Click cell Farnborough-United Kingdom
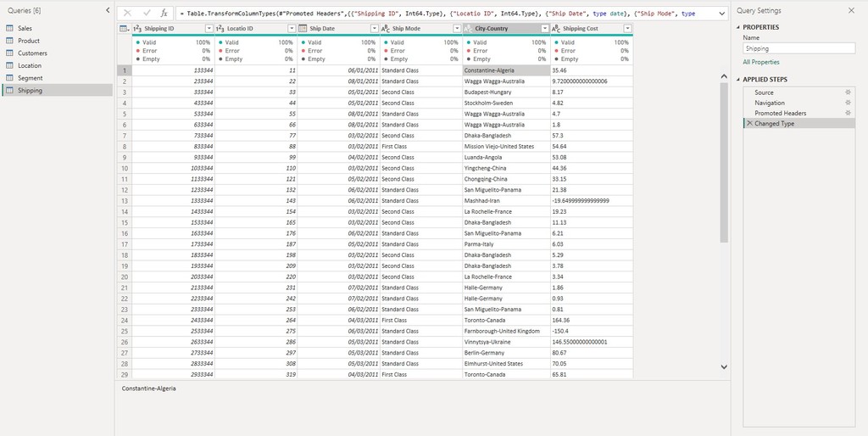Viewport: 868px width, 436px height. [507, 331]
